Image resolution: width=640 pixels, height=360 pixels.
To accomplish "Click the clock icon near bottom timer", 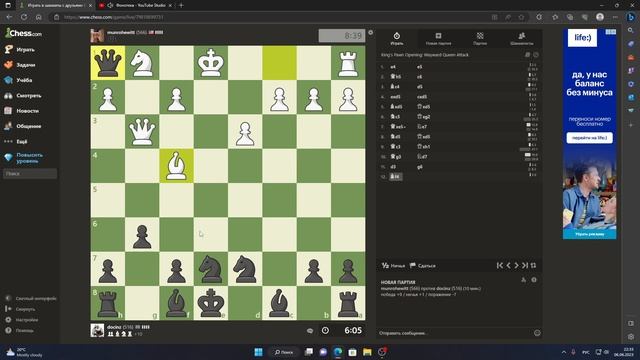I will click(325, 330).
